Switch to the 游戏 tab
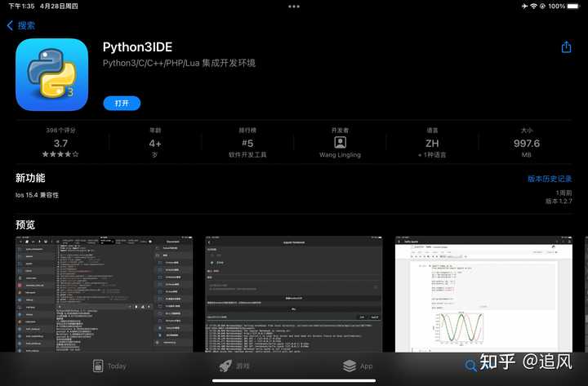Screen dimensions: 588x386 234,366
